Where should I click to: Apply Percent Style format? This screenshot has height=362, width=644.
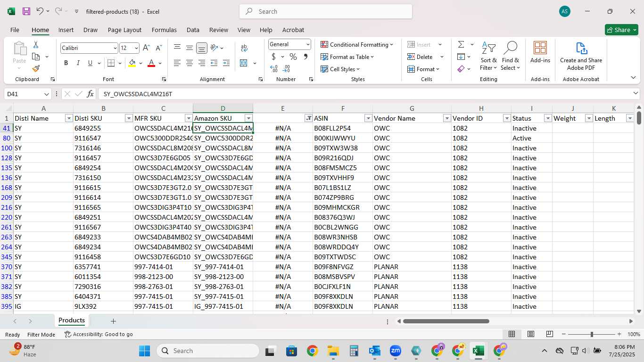[x=293, y=57]
